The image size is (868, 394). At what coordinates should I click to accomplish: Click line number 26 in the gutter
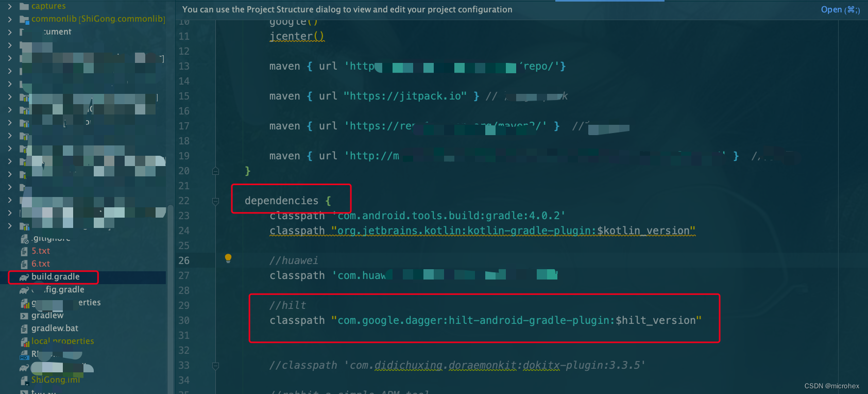coord(184,260)
